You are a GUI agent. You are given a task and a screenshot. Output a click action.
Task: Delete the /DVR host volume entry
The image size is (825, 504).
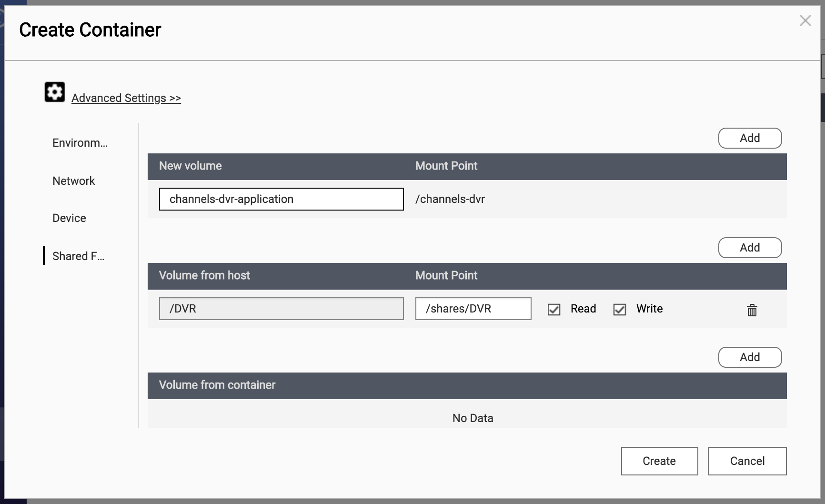752,310
